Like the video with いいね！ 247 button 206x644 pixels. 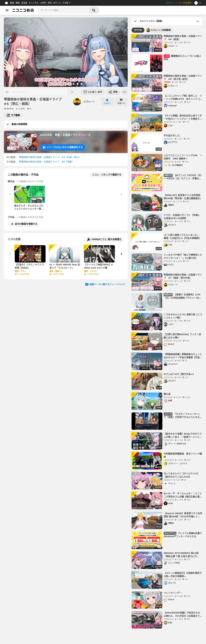click(93, 92)
